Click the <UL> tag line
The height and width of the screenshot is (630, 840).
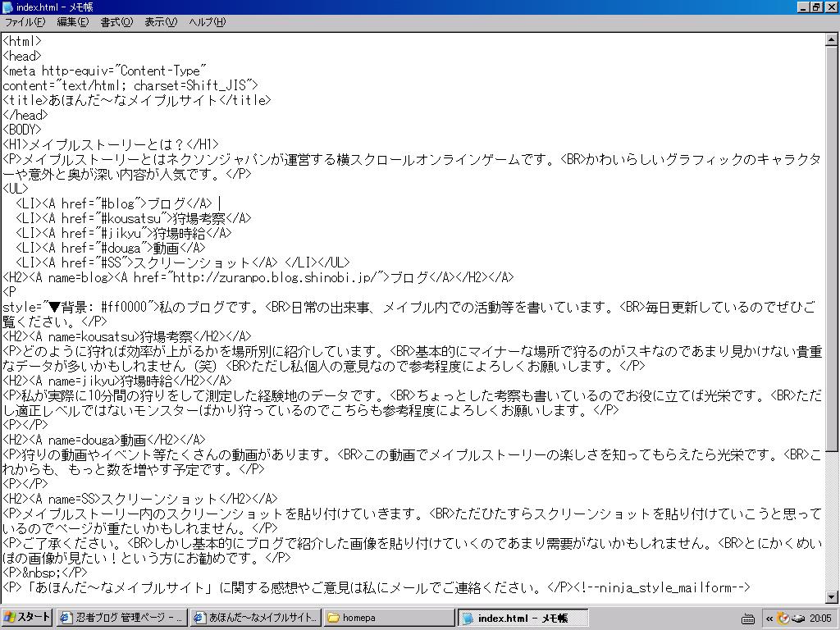[x=16, y=189]
